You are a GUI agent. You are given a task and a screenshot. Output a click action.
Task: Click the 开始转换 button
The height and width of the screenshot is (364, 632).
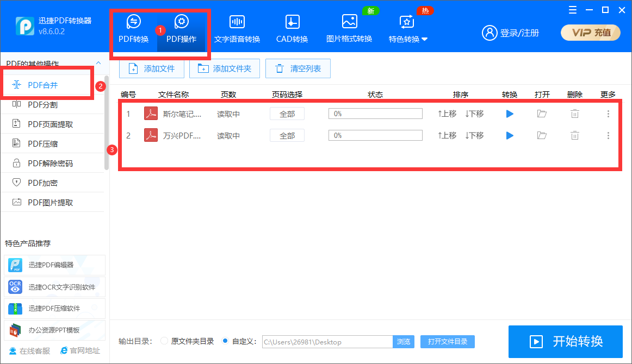click(x=565, y=341)
